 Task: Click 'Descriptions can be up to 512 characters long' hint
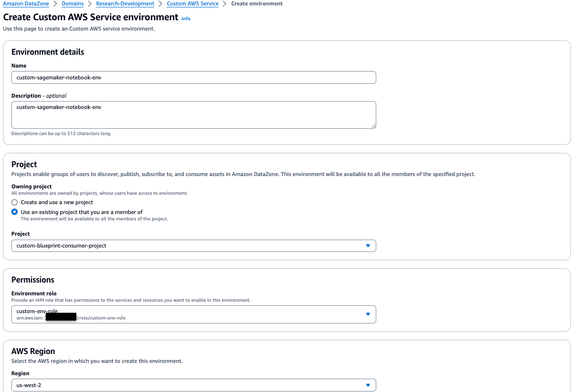[x=61, y=134]
